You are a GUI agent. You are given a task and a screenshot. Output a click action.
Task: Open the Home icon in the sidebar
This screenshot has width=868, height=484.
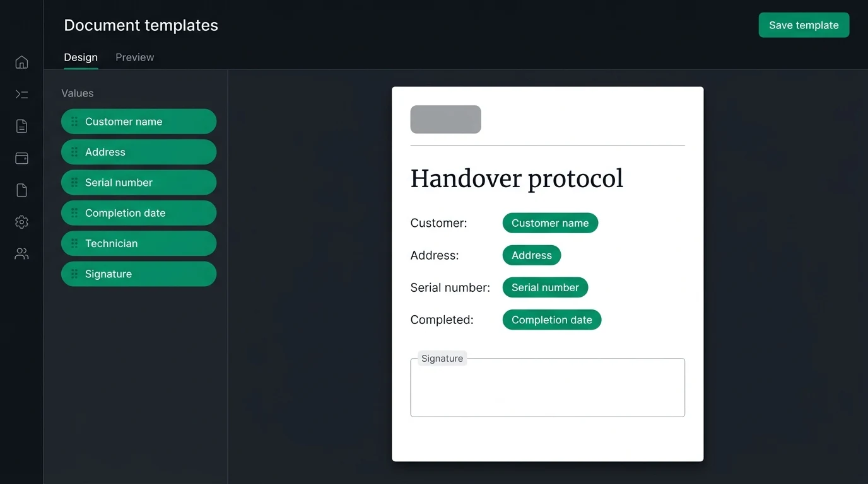[21, 62]
